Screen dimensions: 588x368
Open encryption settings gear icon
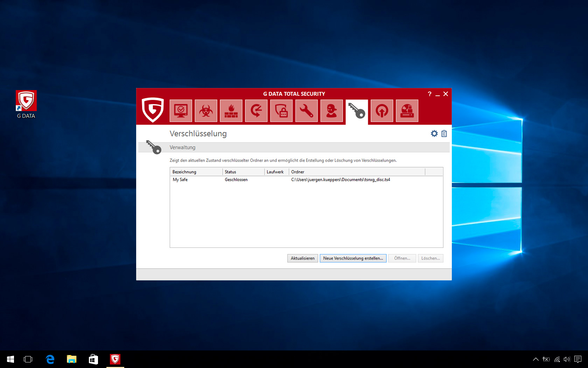(434, 134)
